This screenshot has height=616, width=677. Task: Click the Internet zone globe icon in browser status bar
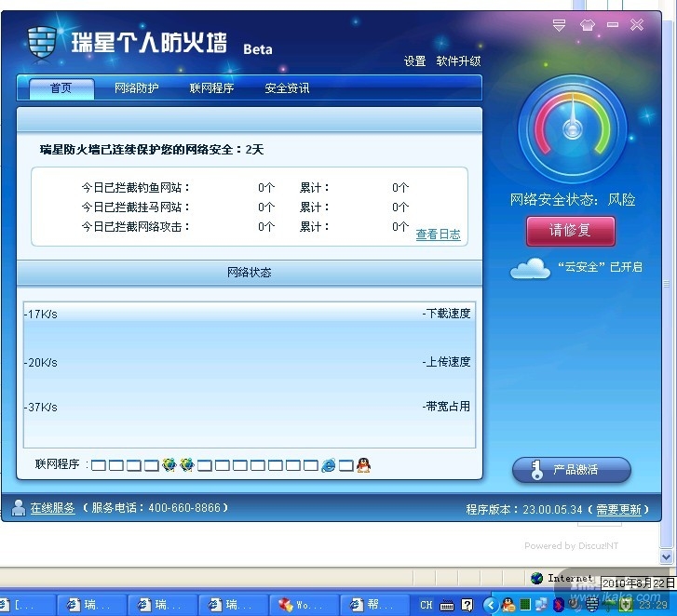(536, 578)
